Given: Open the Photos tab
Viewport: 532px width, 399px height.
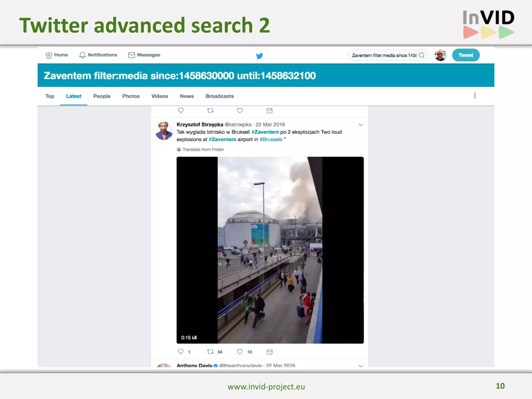Looking at the screenshot, I should pyautogui.click(x=131, y=96).
